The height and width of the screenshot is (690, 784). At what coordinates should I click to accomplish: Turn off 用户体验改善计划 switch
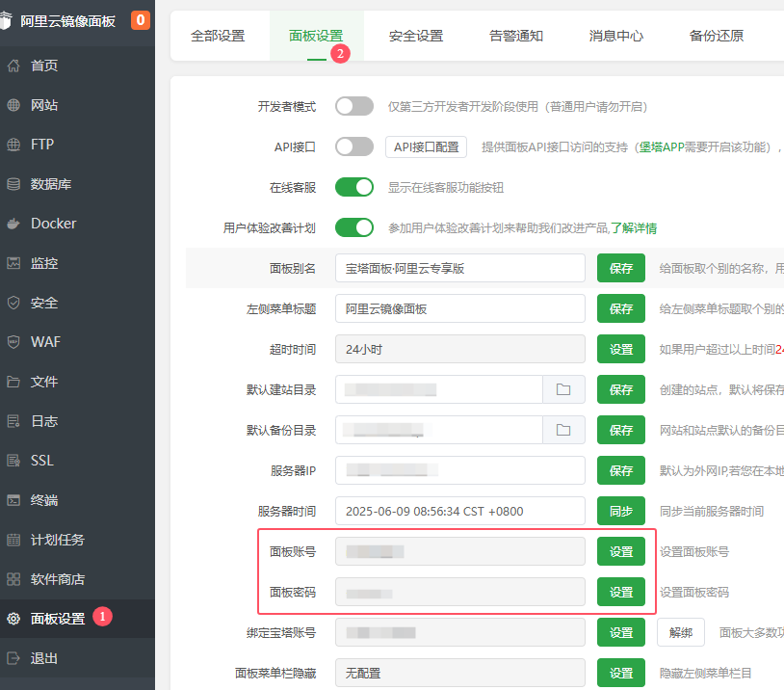coord(353,227)
